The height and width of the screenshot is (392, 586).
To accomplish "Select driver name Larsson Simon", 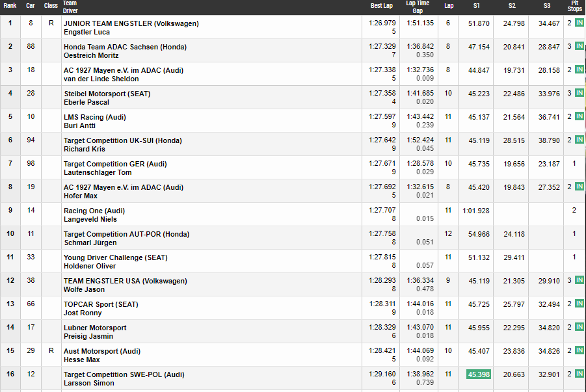I will click(89, 384).
